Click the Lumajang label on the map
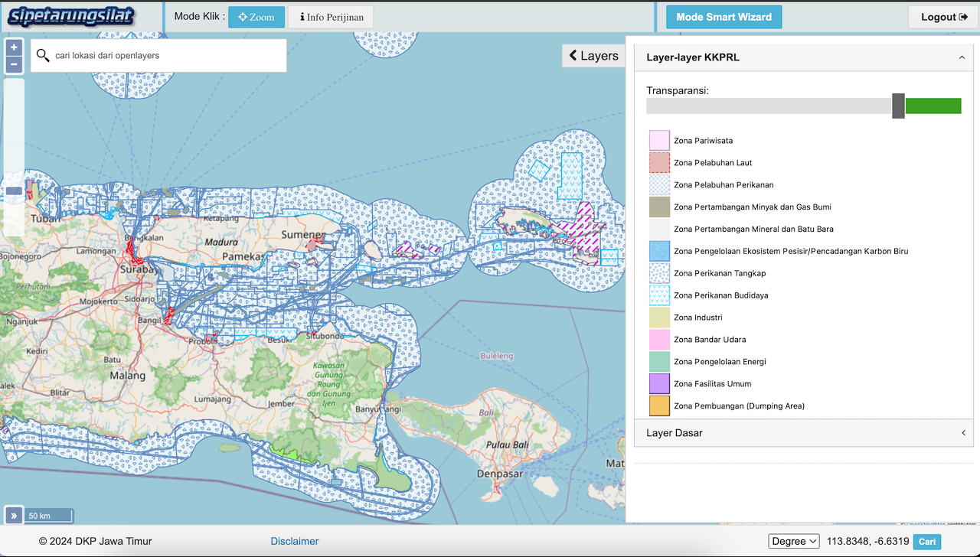The width and height of the screenshot is (980, 557). click(212, 399)
